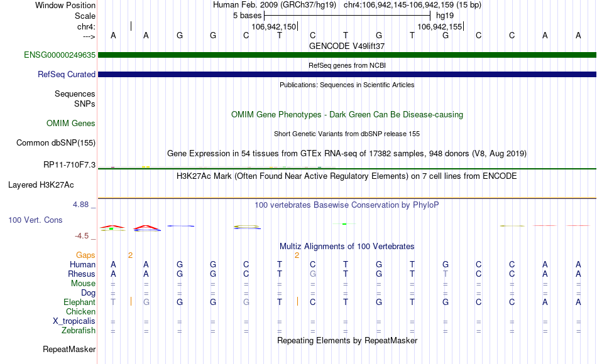Click Repeating Elements by RepeatMasker title
Screen dimensions: 597x364
(x=347, y=340)
